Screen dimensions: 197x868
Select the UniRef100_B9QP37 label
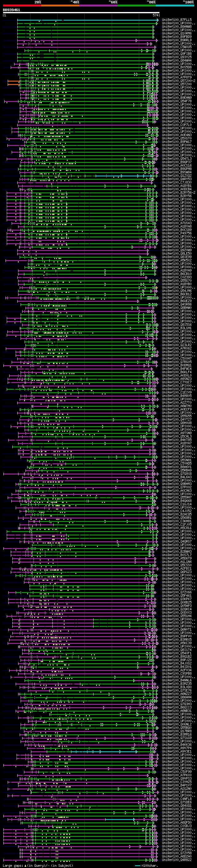coord(177,162)
